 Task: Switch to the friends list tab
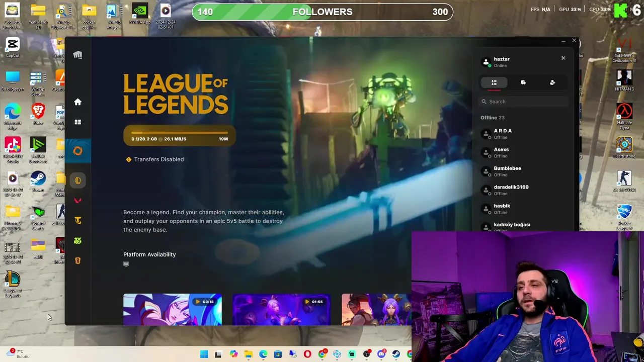(494, 82)
